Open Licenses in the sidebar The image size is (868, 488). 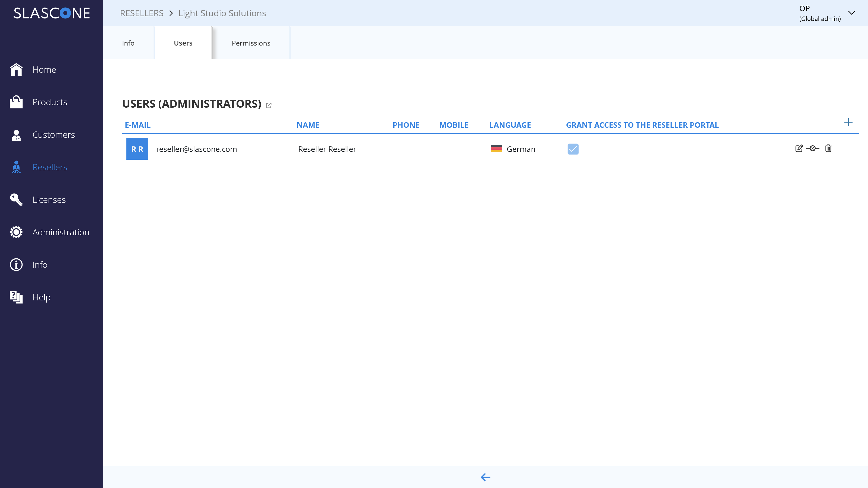[x=49, y=200]
